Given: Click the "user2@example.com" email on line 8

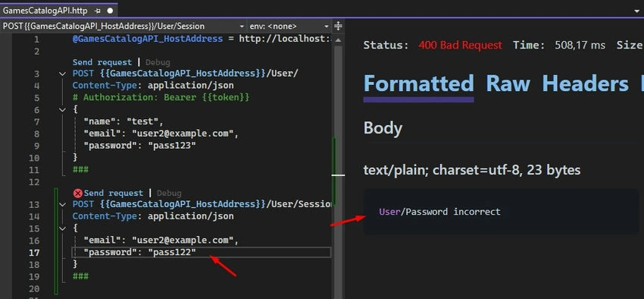Looking at the screenshot, I should click(x=183, y=134).
